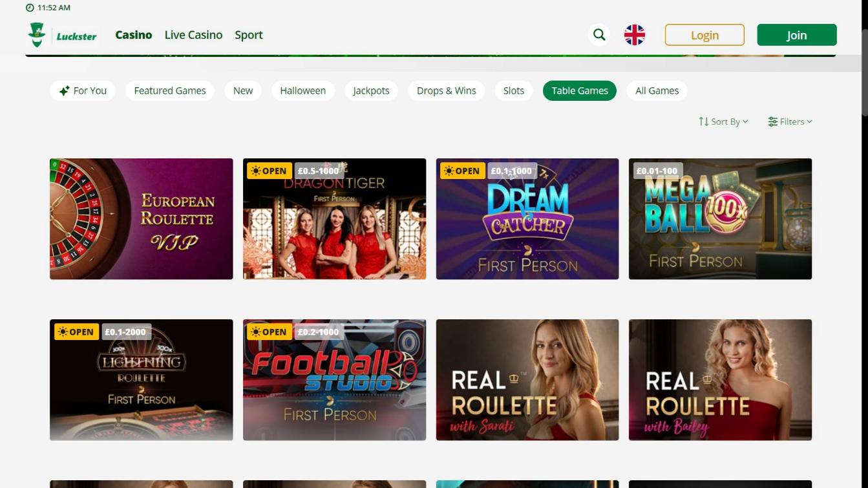This screenshot has width=868, height=488.
Task: Show the Drops & Wins category
Action: coord(446,90)
